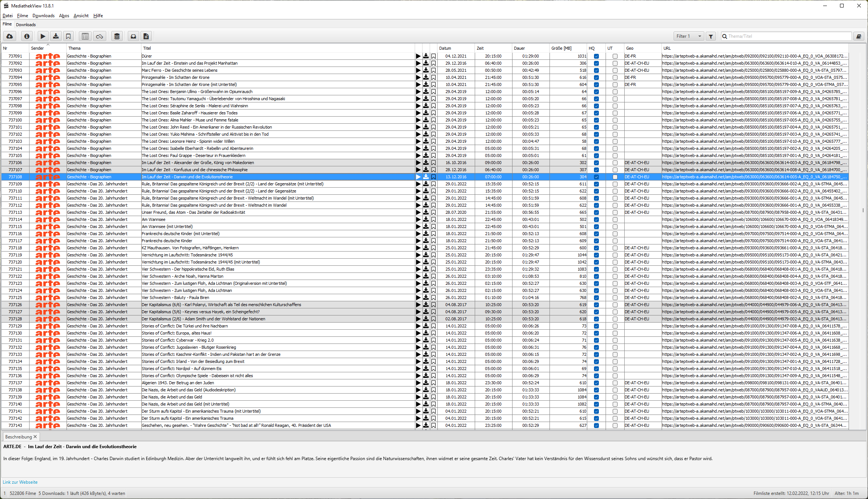Click the toolbar bookmark film icon
Image resolution: width=868 pixels, height=499 pixels.
click(x=68, y=36)
